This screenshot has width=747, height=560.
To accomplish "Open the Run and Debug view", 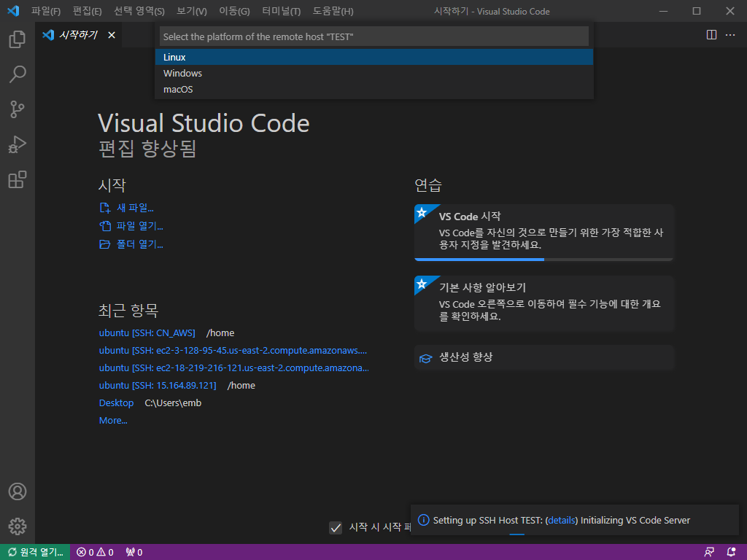I will pyautogui.click(x=18, y=145).
